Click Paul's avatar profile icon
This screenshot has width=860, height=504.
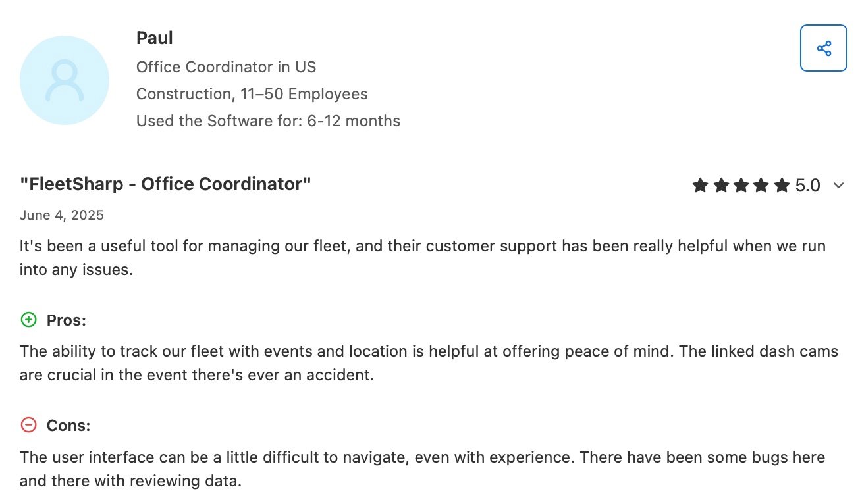pos(65,80)
